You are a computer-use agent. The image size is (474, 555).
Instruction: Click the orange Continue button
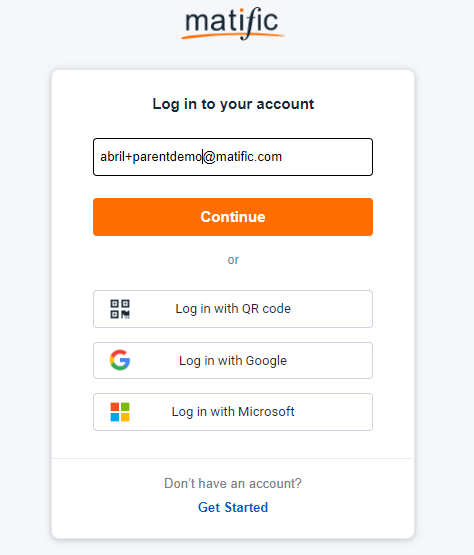(x=233, y=217)
